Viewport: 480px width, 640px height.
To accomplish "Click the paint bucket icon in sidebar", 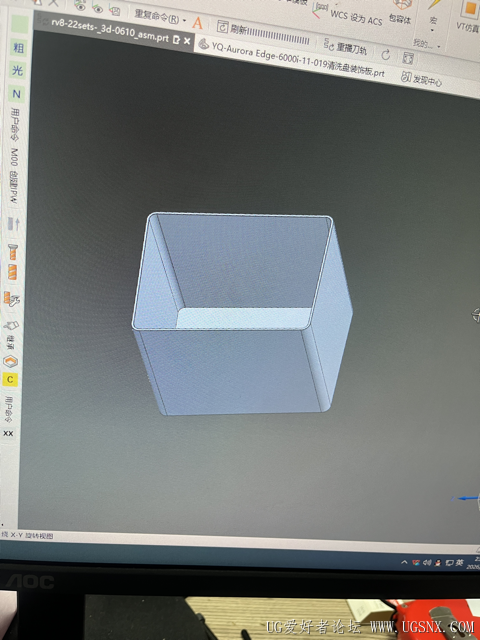I will pos(11,326).
